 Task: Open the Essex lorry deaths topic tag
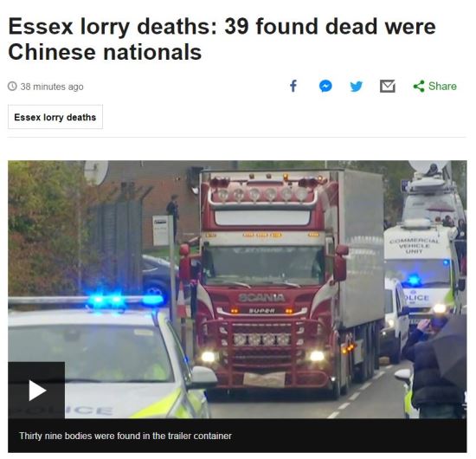point(55,117)
